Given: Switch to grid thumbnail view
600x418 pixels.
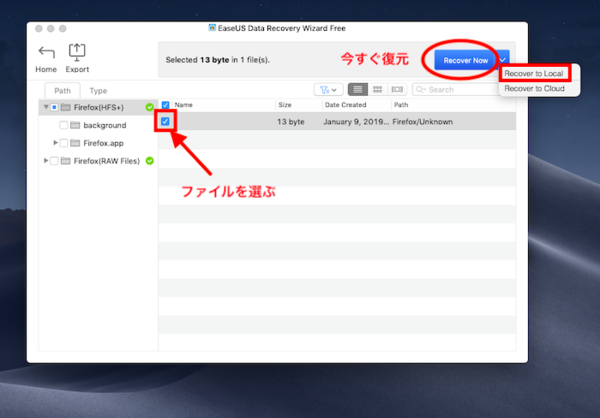Looking at the screenshot, I should point(378,90).
